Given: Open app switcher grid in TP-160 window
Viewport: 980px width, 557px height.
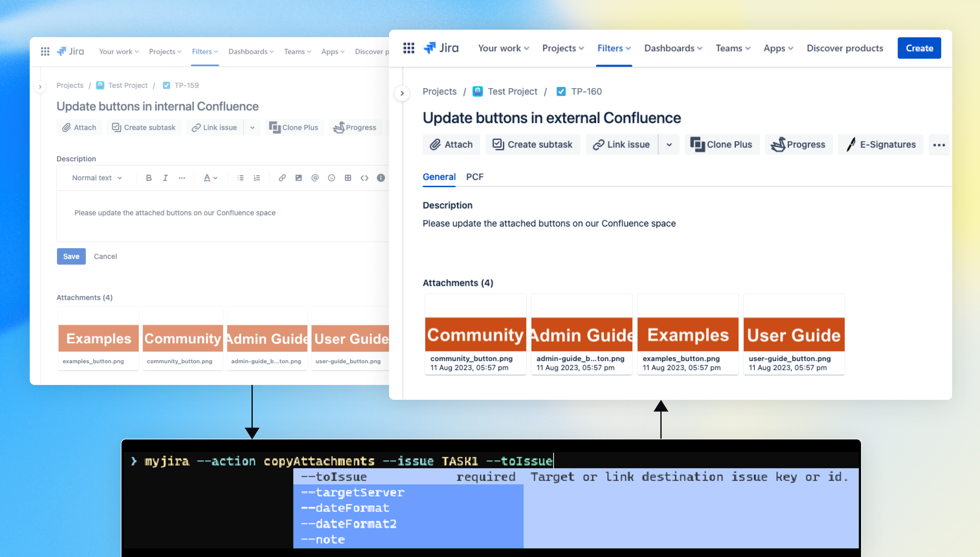Looking at the screenshot, I should (409, 48).
